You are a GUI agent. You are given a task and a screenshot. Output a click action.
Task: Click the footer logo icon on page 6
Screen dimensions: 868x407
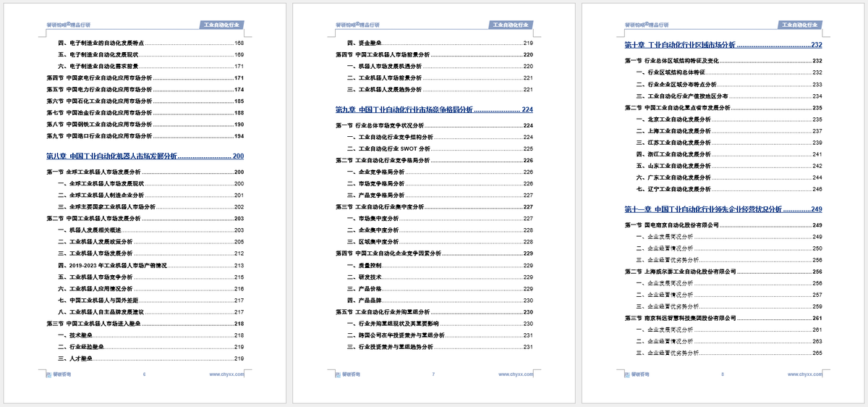pos(48,375)
